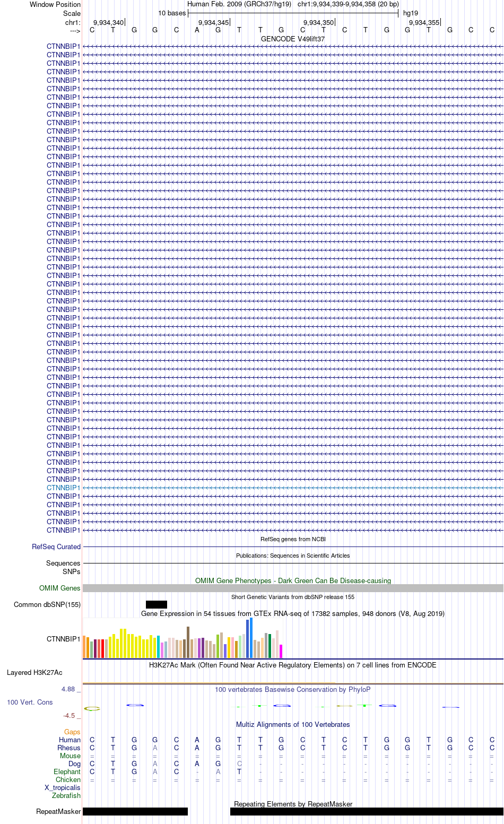Open 100 vertebrates Basewise Conservation by PhyloP
Image resolution: width=504 pixels, height=824 pixels.
(293, 689)
